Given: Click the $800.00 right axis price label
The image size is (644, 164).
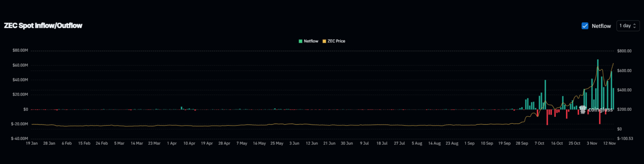Looking at the screenshot, I should coord(624,51).
